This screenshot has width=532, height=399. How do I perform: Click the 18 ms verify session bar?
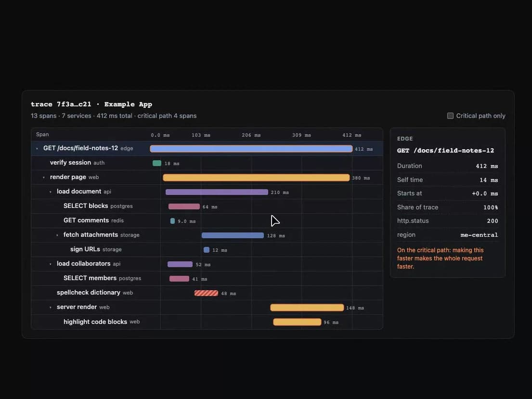(157, 163)
